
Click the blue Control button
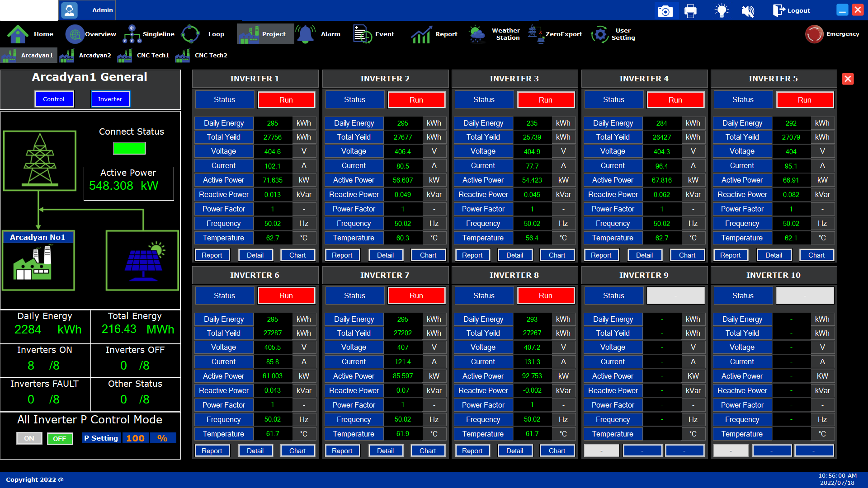click(54, 99)
